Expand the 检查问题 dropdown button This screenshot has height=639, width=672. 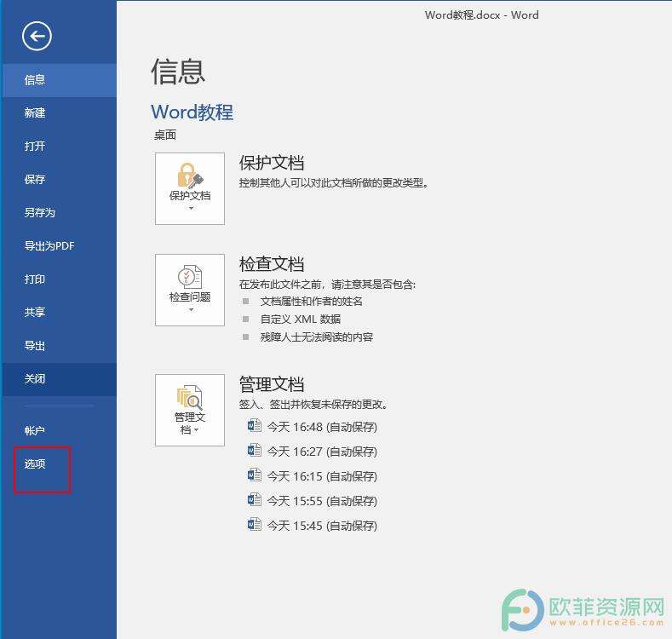point(190,290)
